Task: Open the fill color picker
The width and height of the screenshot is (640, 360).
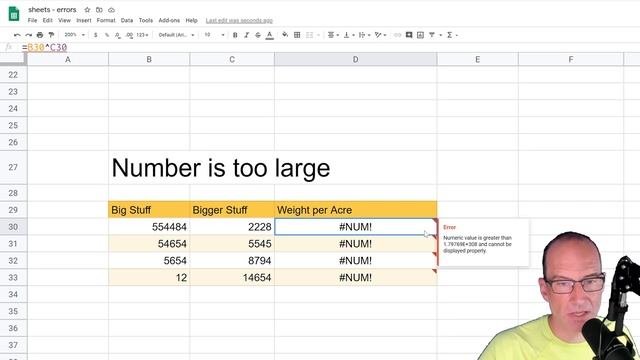Action: [285, 35]
